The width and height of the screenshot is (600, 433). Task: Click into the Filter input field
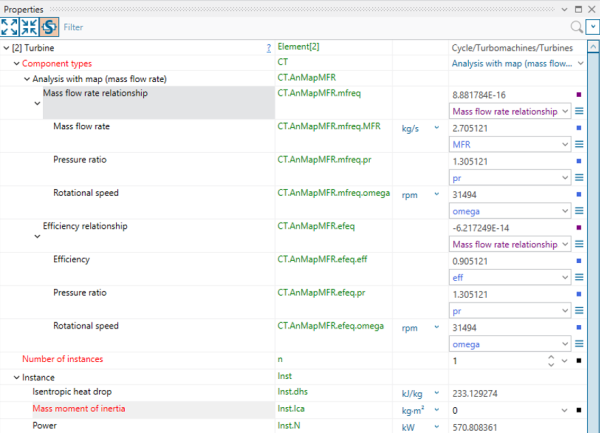click(x=314, y=27)
